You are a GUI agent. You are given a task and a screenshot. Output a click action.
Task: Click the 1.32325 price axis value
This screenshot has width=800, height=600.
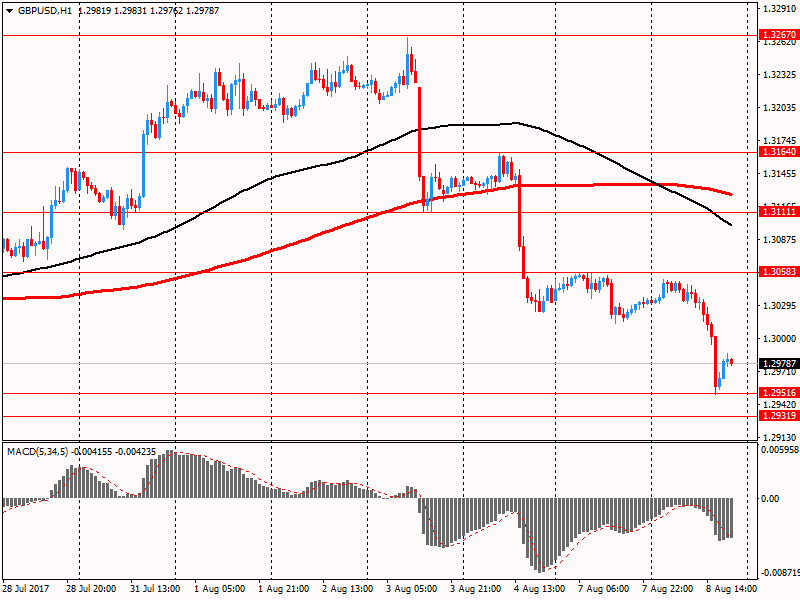click(779, 75)
